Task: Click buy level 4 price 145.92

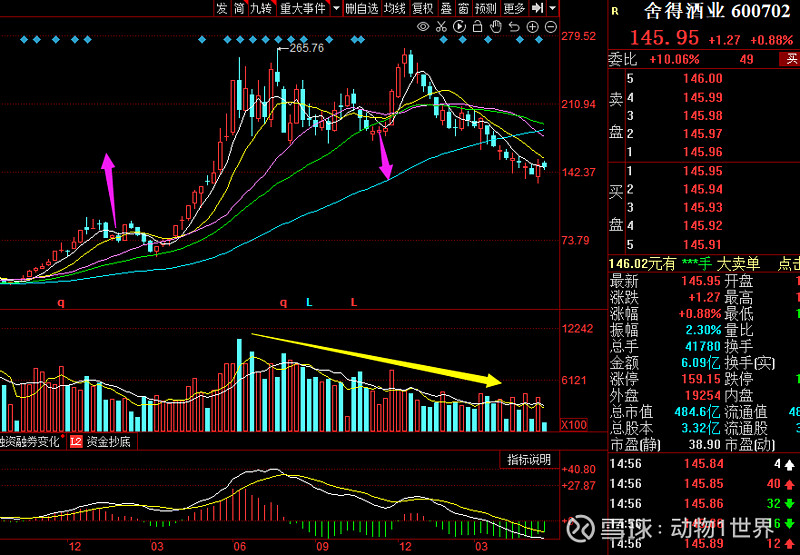Action: point(703,226)
